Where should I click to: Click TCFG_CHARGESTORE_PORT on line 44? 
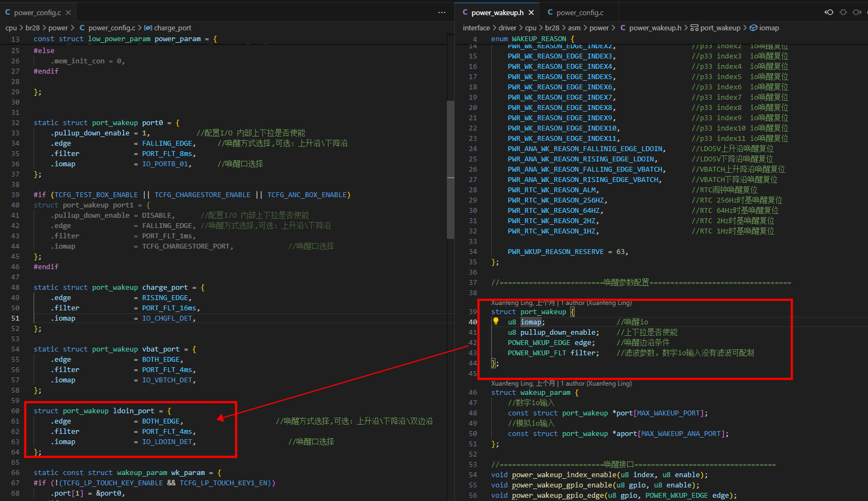186,246
